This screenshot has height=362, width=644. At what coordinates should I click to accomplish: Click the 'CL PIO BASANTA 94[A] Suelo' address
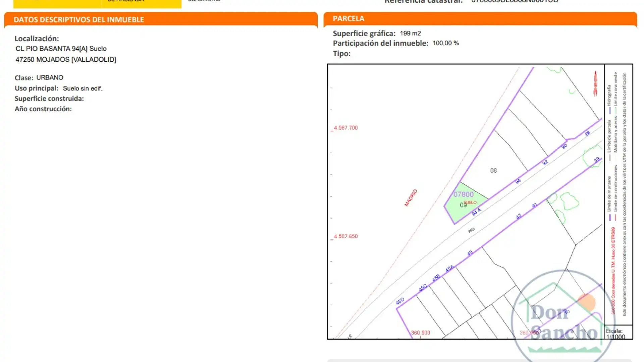[61, 49]
